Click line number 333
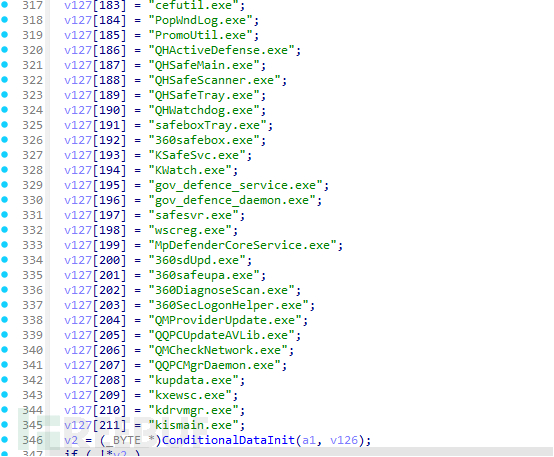 pos(33,245)
